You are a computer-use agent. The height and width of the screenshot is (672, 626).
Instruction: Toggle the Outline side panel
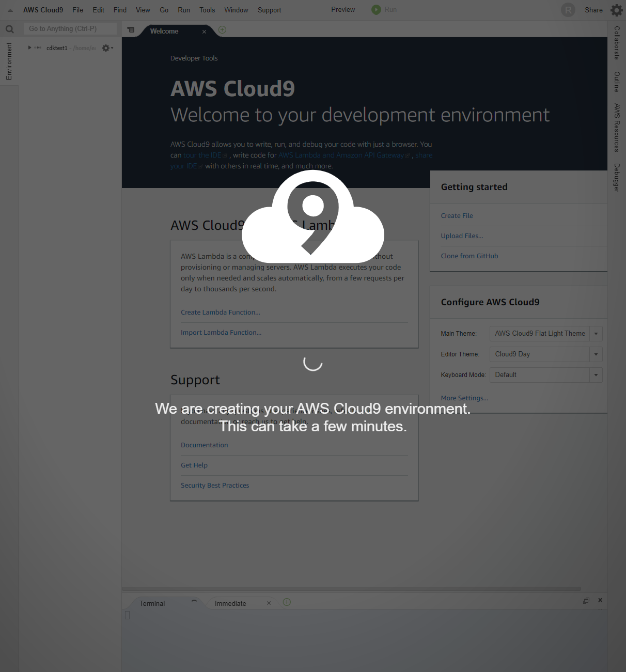click(617, 82)
